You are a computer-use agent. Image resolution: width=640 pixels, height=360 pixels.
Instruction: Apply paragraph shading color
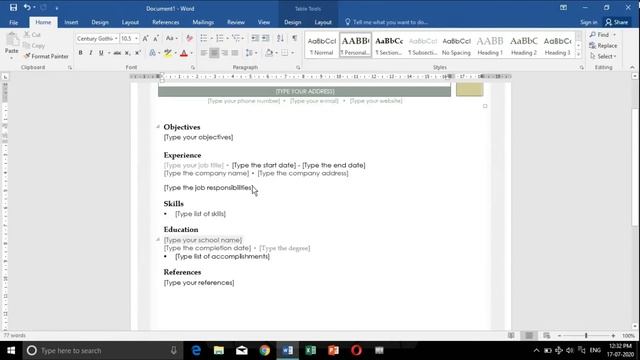(269, 53)
